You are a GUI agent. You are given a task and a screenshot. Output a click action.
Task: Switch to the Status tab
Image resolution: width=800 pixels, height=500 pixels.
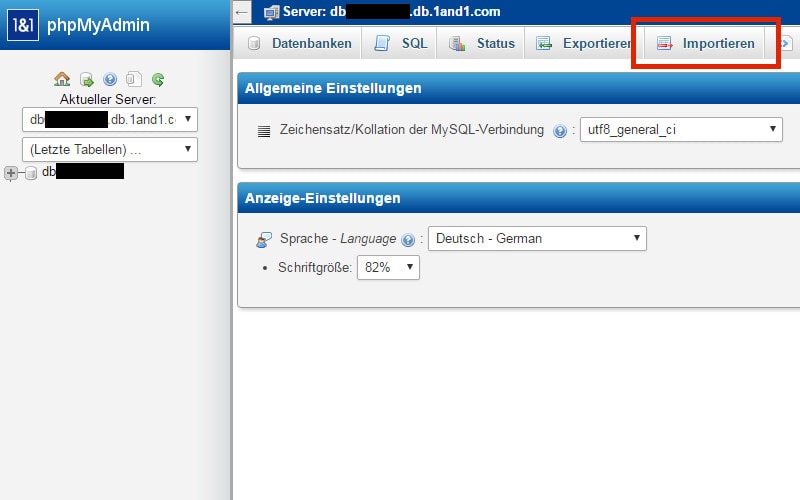[481, 43]
